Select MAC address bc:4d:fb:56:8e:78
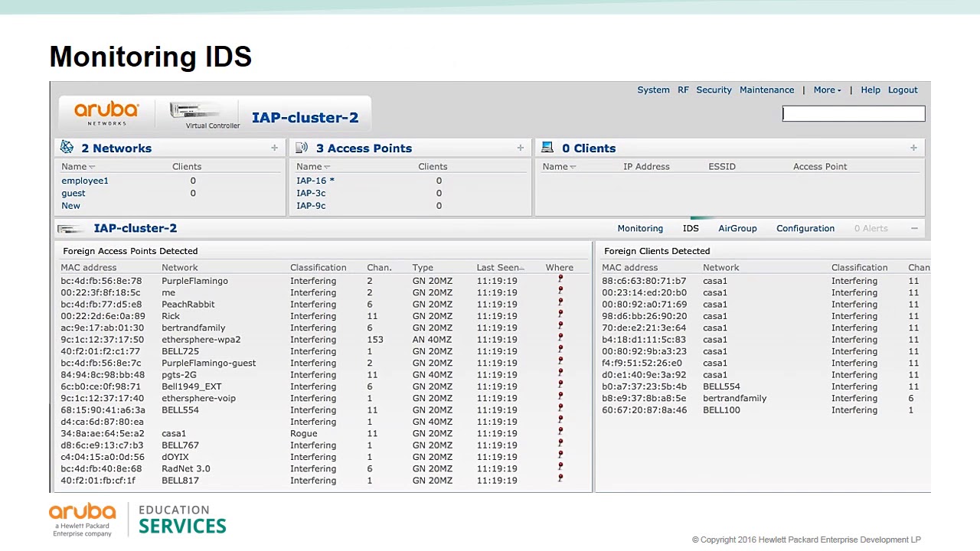This screenshot has height=551, width=980. tap(101, 281)
